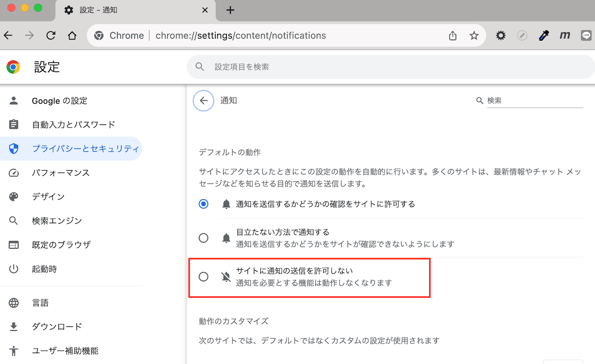This screenshot has width=595, height=364.
Task: Open the 検索エンジン sidebar item
Action: click(x=57, y=221)
